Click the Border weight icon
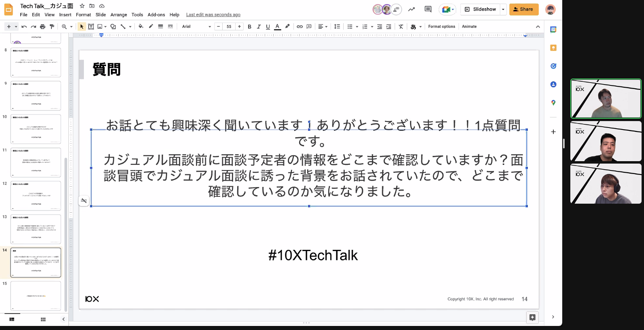The image size is (644, 330). pos(160,27)
